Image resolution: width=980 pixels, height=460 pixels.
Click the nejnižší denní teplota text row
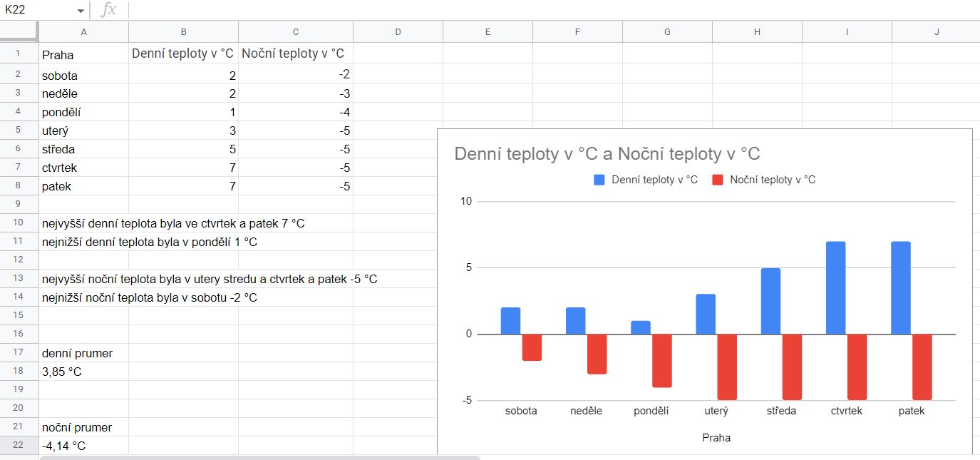coord(150,242)
